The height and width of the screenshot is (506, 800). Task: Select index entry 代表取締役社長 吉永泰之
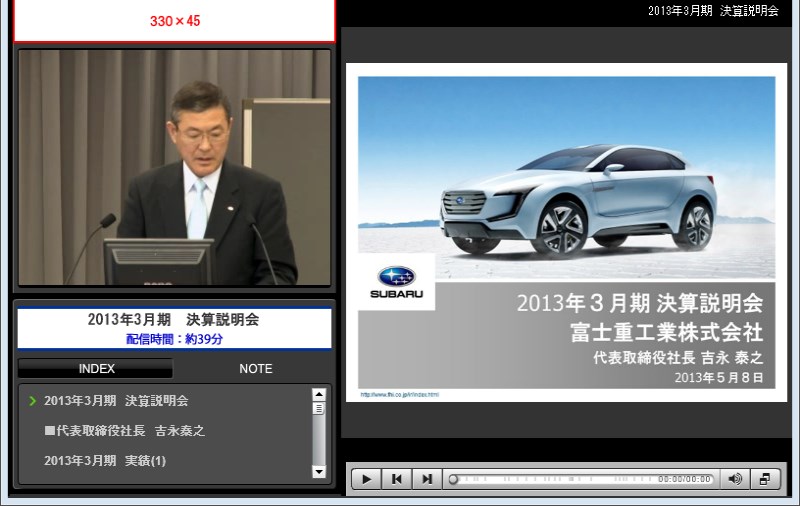click(x=124, y=431)
